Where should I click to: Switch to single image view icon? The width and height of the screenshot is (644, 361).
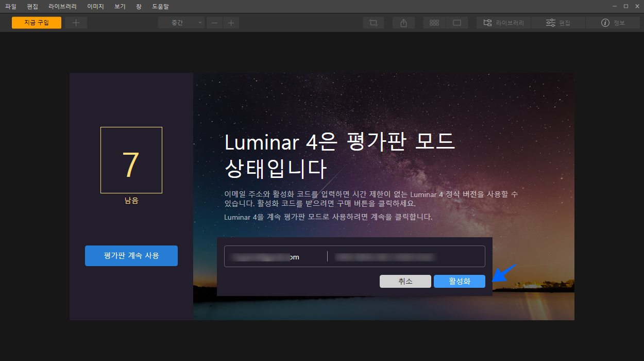click(x=457, y=23)
